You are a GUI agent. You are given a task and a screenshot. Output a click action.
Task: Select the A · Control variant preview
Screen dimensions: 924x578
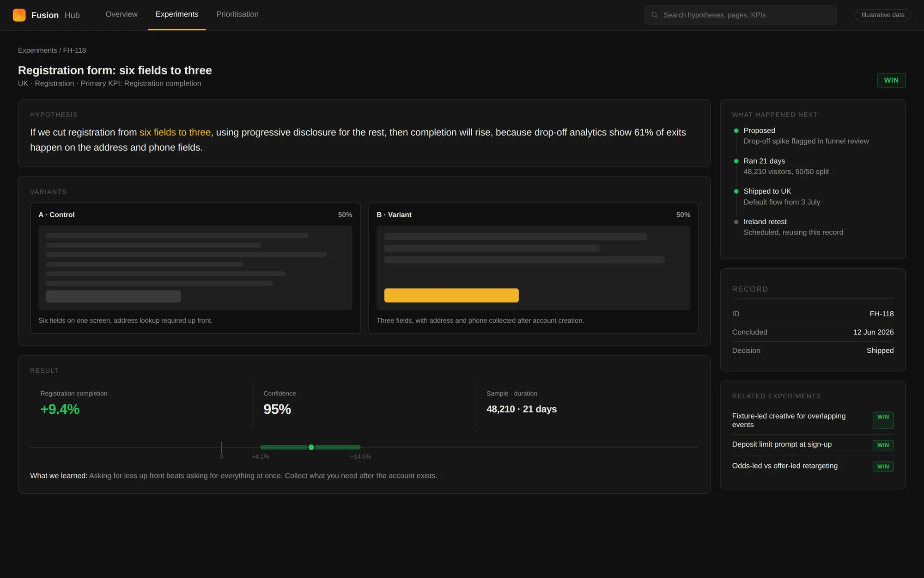coord(195,268)
